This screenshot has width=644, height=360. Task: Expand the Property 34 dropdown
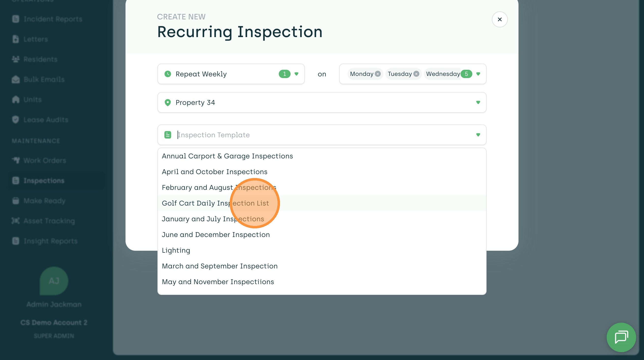coord(478,102)
